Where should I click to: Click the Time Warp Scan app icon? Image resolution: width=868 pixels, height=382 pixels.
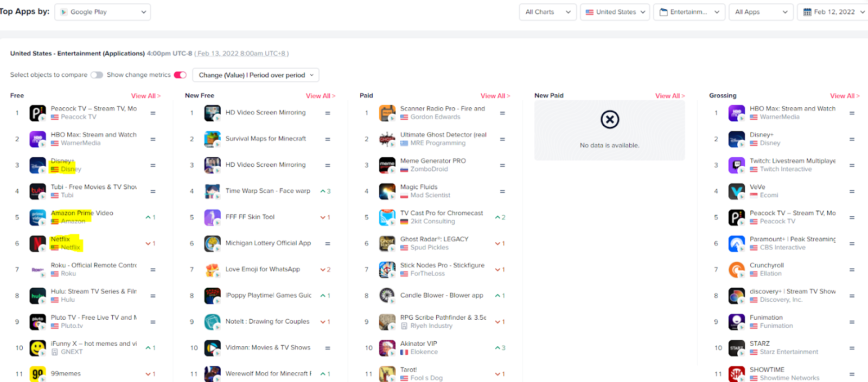pyautogui.click(x=212, y=191)
